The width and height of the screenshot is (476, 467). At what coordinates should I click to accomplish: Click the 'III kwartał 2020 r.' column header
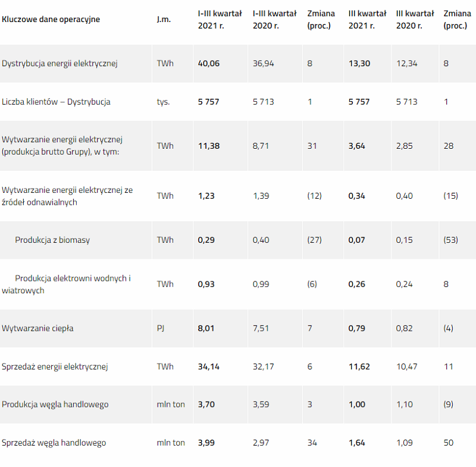click(415, 20)
